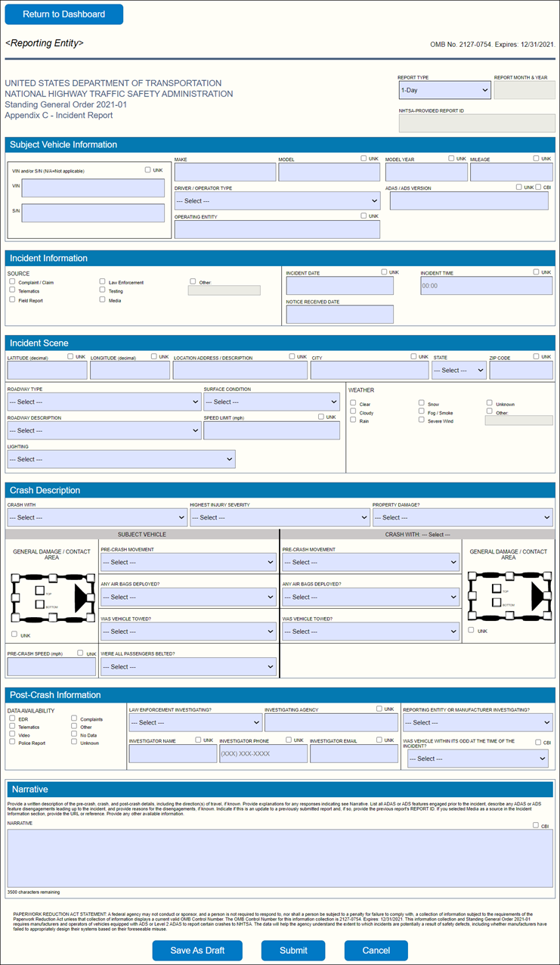
Task: Click the Model input field
Action: point(329,172)
